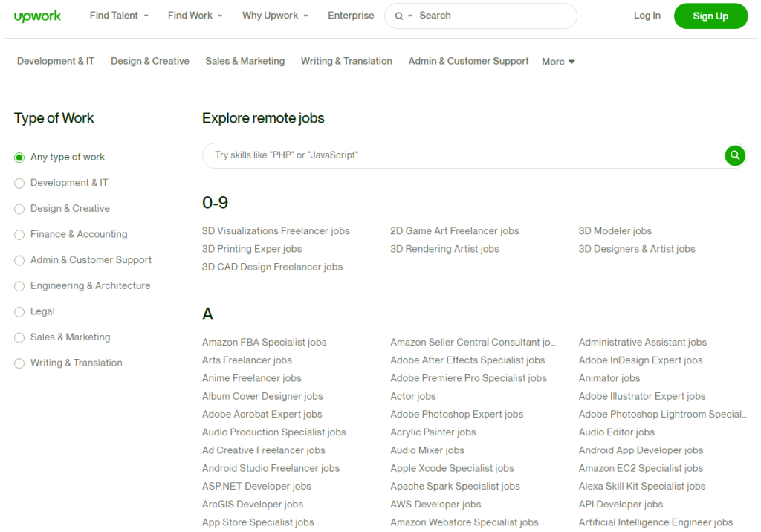
Task: Open Amazon EC2 Specialist jobs
Action: [x=641, y=468]
